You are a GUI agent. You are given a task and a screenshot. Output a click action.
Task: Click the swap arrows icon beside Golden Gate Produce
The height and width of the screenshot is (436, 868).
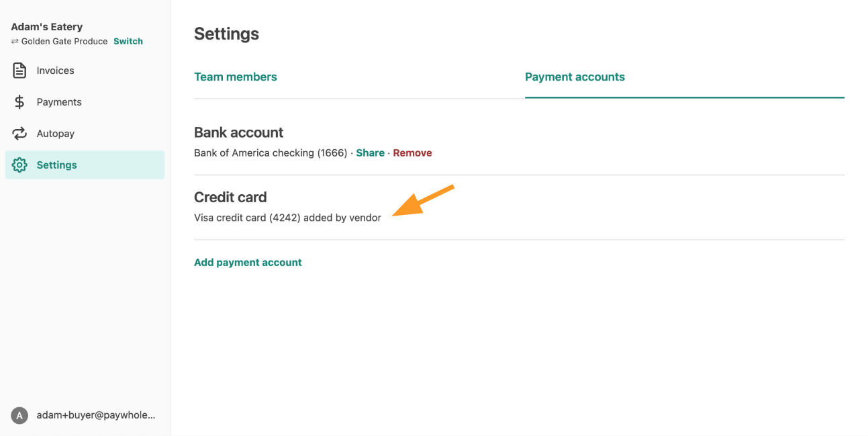15,42
